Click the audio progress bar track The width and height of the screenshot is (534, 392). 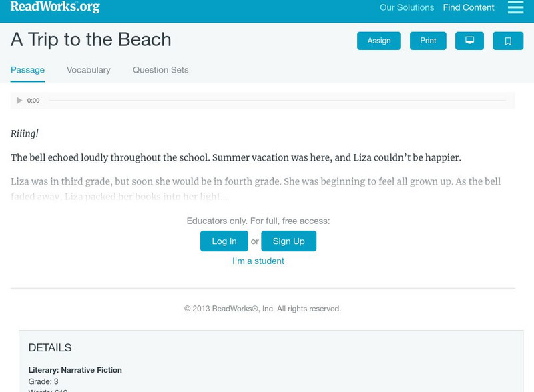click(277, 101)
